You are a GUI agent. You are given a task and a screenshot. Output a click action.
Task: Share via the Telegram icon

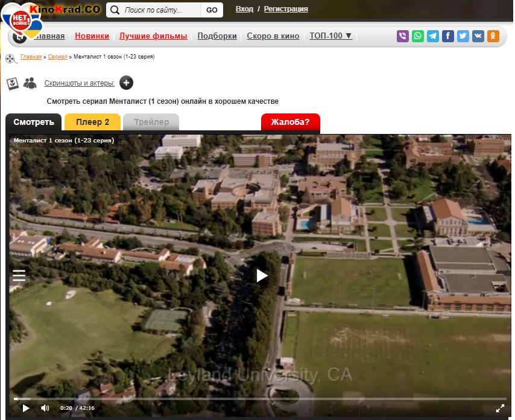(433, 36)
